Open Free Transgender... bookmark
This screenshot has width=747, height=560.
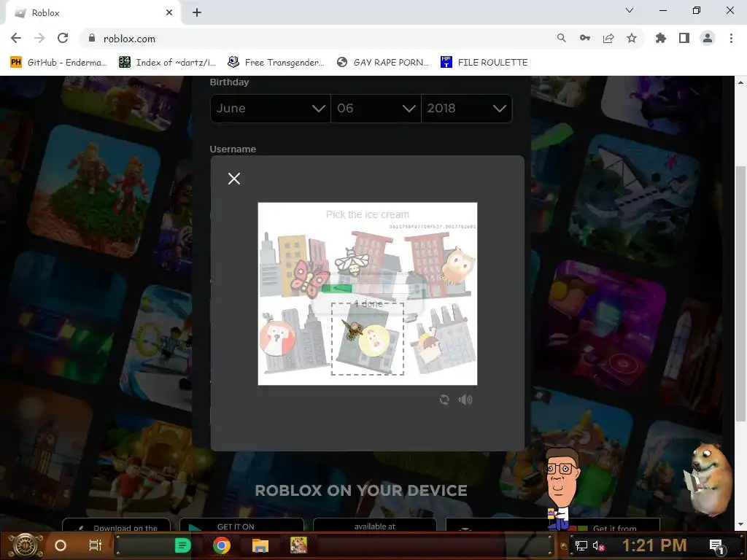(x=276, y=62)
